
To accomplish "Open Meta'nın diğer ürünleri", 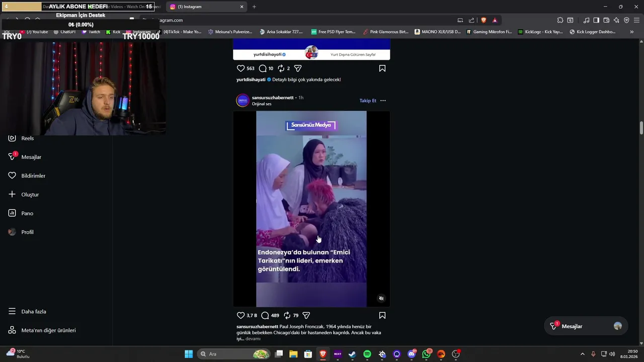I will 42,330.
